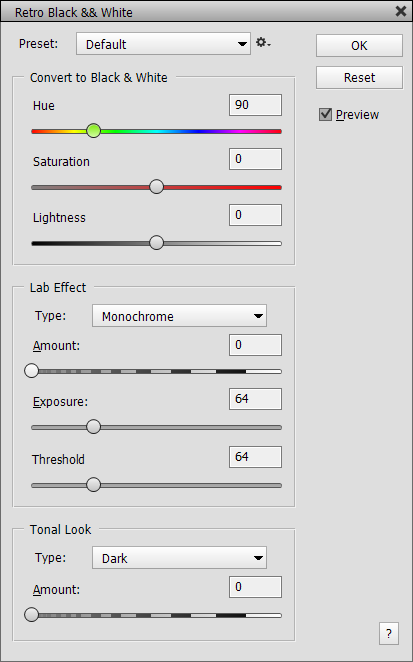The height and width of the screenshot is (662, 413).
Task: Click the Lightness slider handle
Action: tap(157, 243)
